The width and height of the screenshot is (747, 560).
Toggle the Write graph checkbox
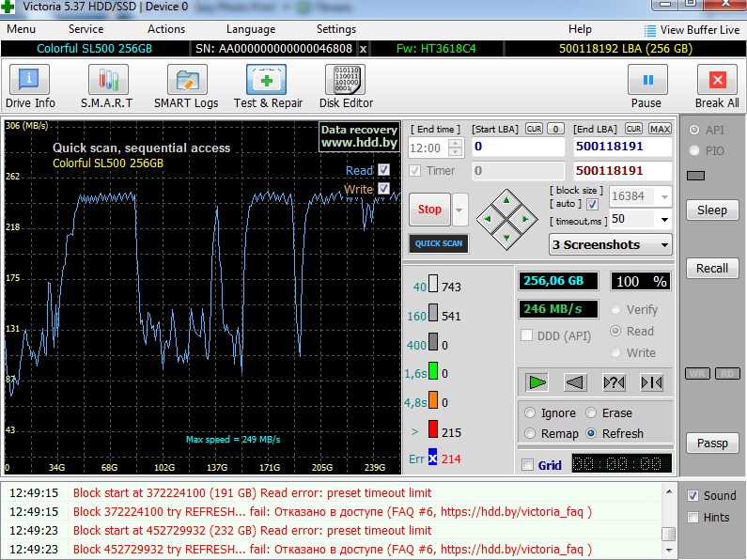point(383,189)
